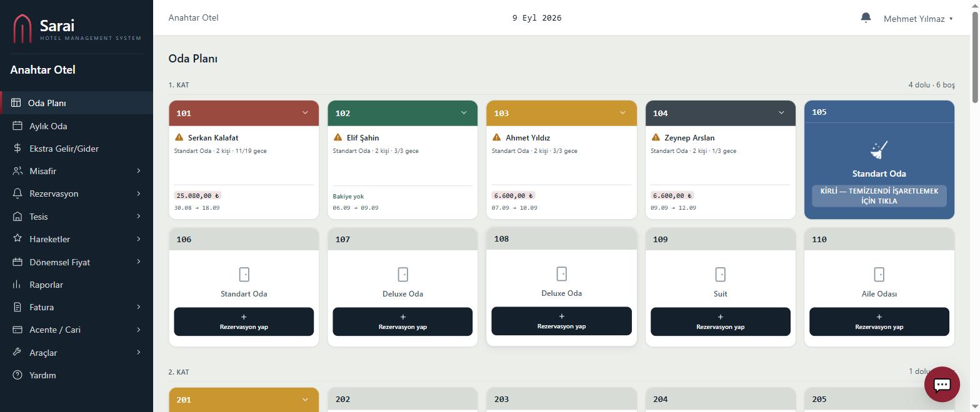Expand Dönemsel Fiyat submenu arrow

[x=139, y=262]
